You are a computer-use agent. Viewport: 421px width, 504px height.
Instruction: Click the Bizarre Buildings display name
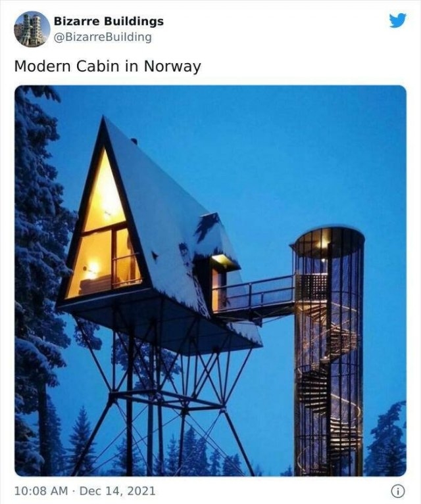(109, 21)
